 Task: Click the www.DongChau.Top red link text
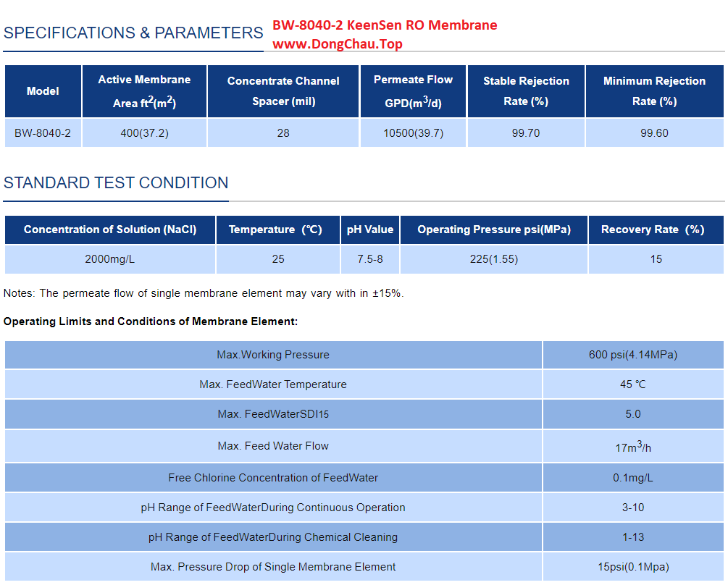pyautogui.click(x=337, y=44)
